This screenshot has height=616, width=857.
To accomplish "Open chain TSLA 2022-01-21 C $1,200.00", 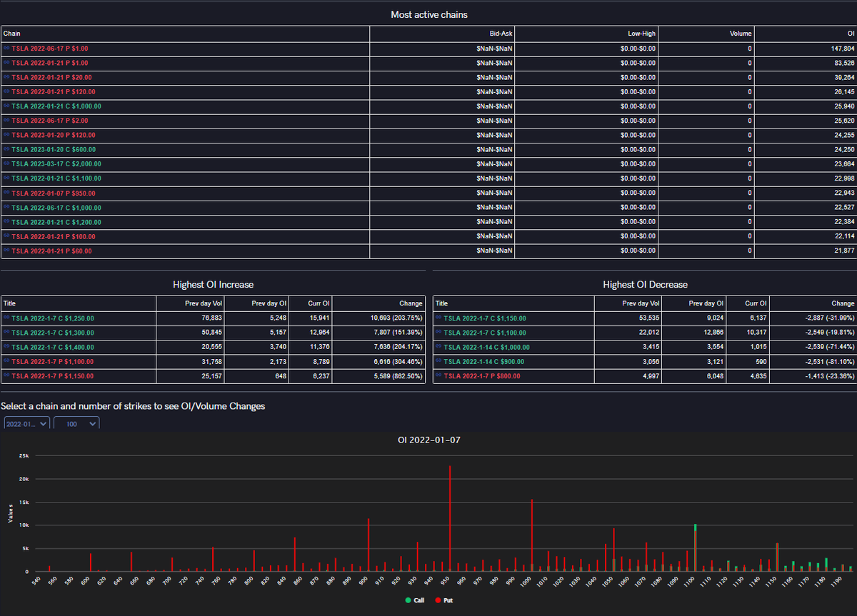I will point(56,222).
